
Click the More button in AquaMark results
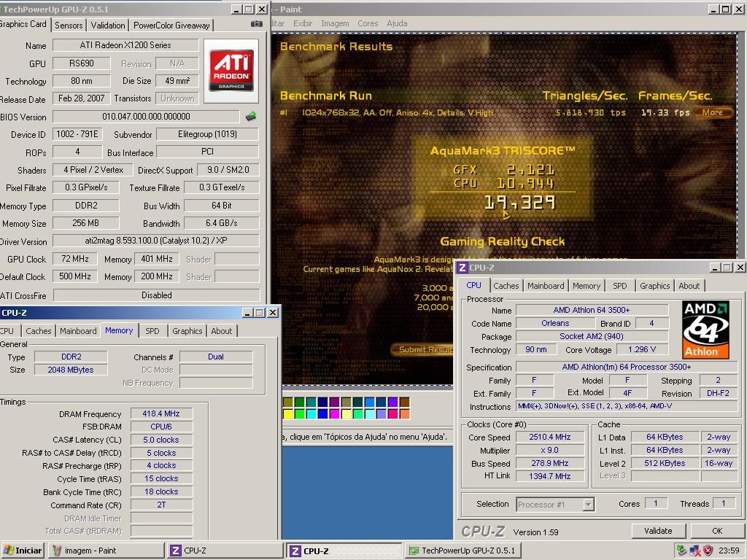[x=713, y=112]
